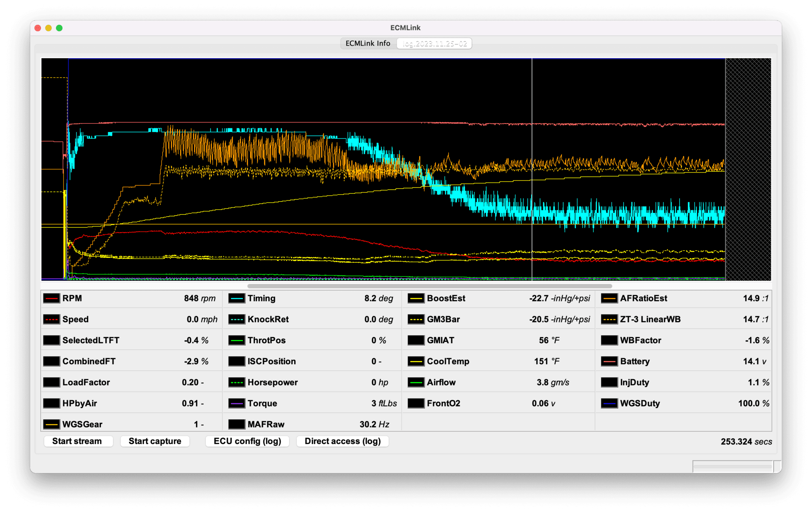Switch to the ECMLink Info tab
Image resolution: width=812 pixels, height=513 pixels.
[x=368, y=43]
